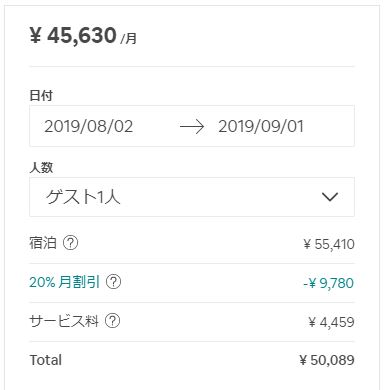
Task: Click the arrow between the two dates
Action: (192, 127)
